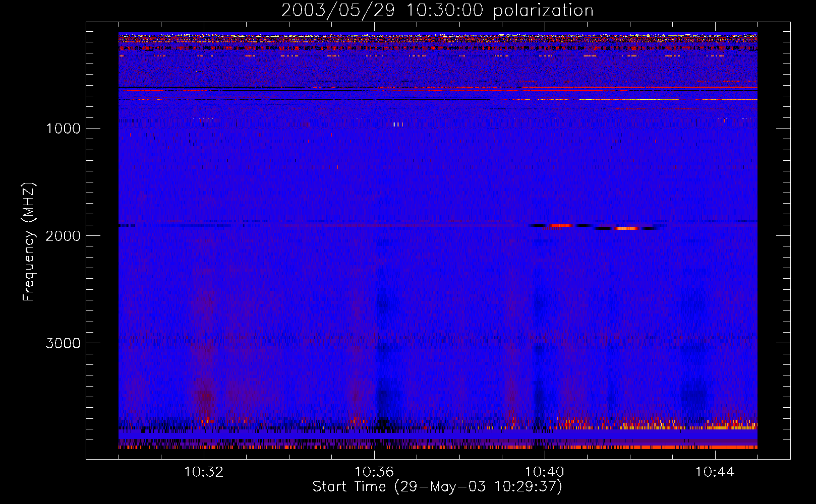Click the 'Start Time (29-May-03 10:29:37)' axis label
The image size is (816, 504).
pos(437,487)
